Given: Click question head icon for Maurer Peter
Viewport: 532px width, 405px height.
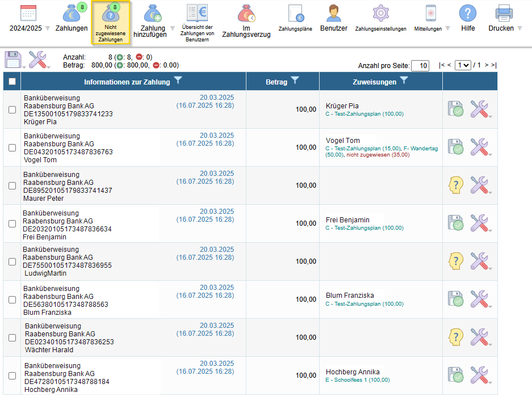Looking at the screenshot, I should coord(456,185).
